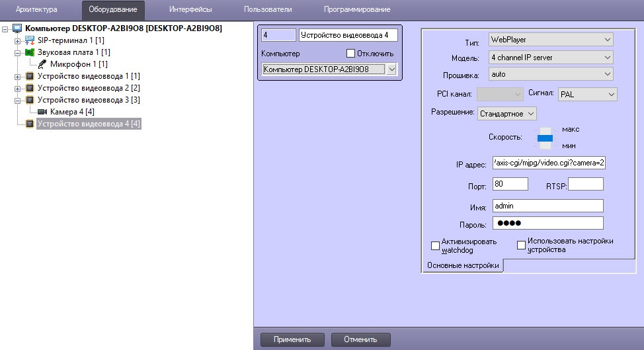Enable the Отключить checkbox
The image size is (644, 350).
(351, 53)
